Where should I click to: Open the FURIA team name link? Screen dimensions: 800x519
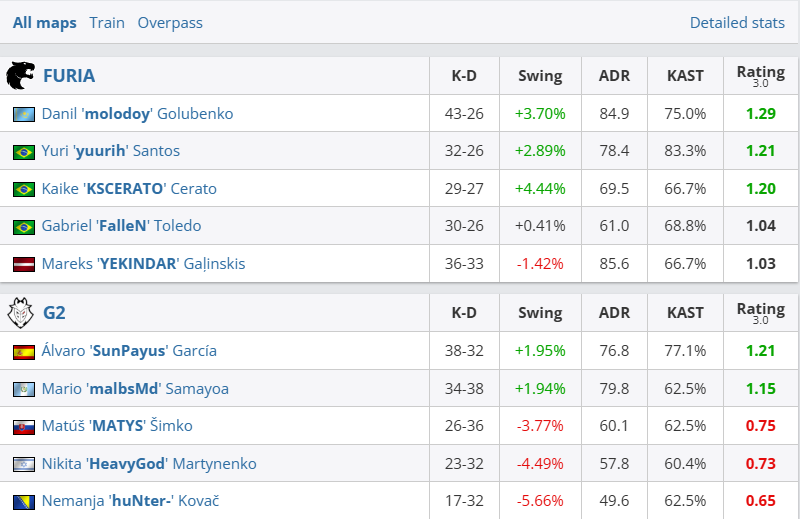(69, 76)
